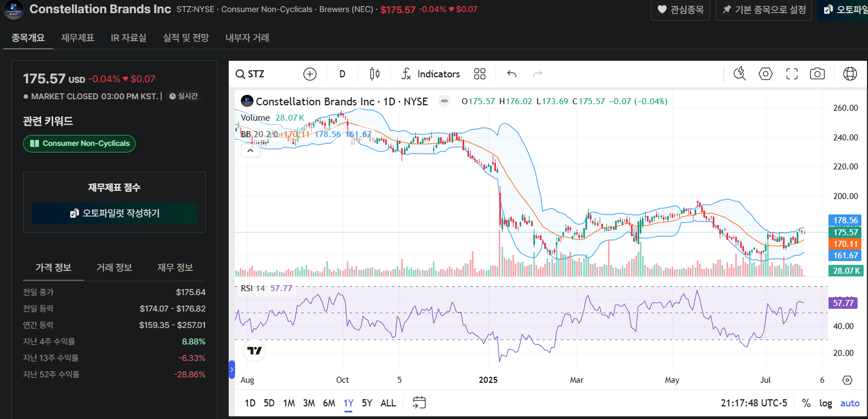The height and width of the screenshot is (419, 868).
Task: Switch to the 재무제표 tab
Action: tap(77, 38)
